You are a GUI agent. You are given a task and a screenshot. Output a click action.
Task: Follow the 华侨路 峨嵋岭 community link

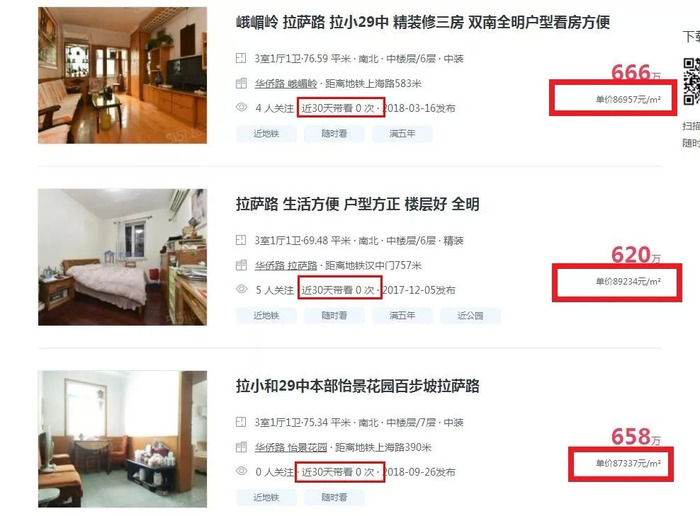tap(286, 83)
